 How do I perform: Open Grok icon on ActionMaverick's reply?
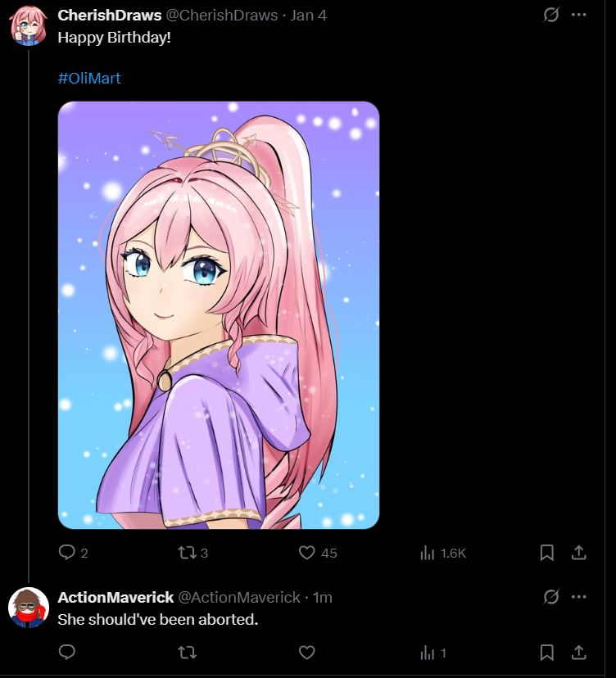pyautogui.click(x=551, y=597)
